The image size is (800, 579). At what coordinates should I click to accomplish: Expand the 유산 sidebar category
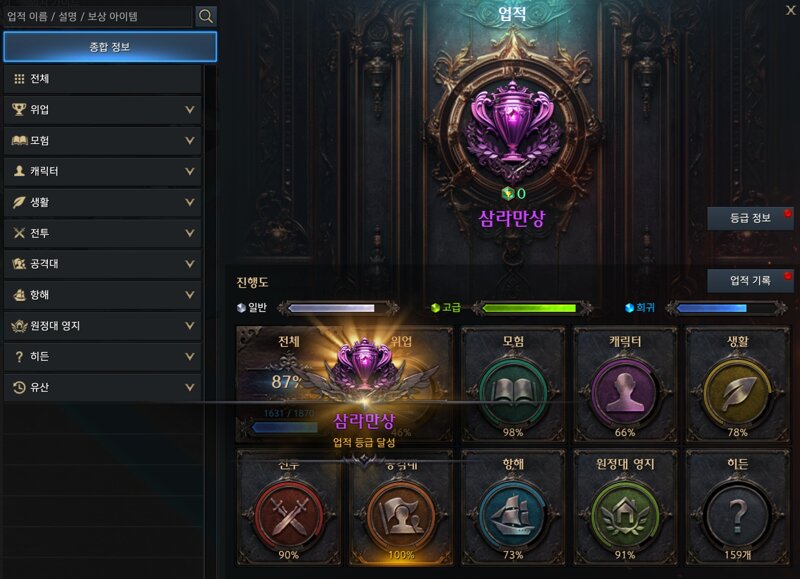(102, 387)
